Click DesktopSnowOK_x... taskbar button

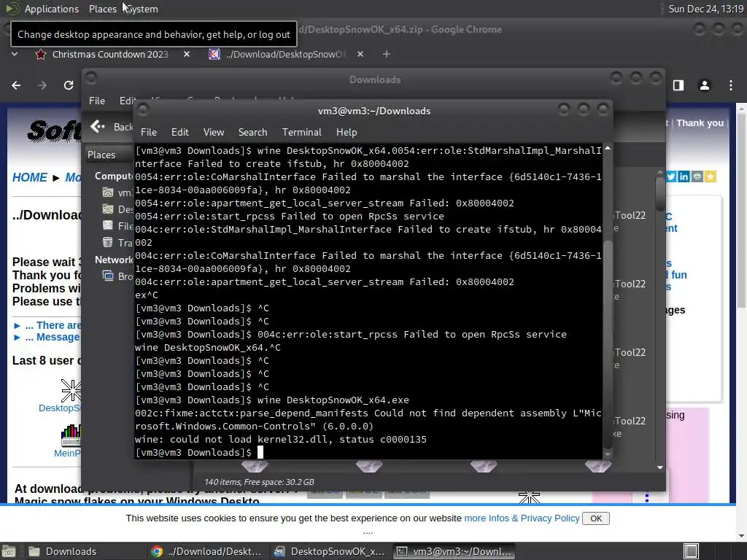pos(330,551)
